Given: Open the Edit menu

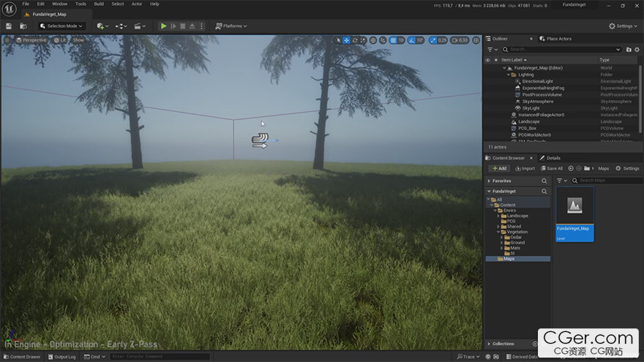Looking at the screenshot, I should (41, 4).
